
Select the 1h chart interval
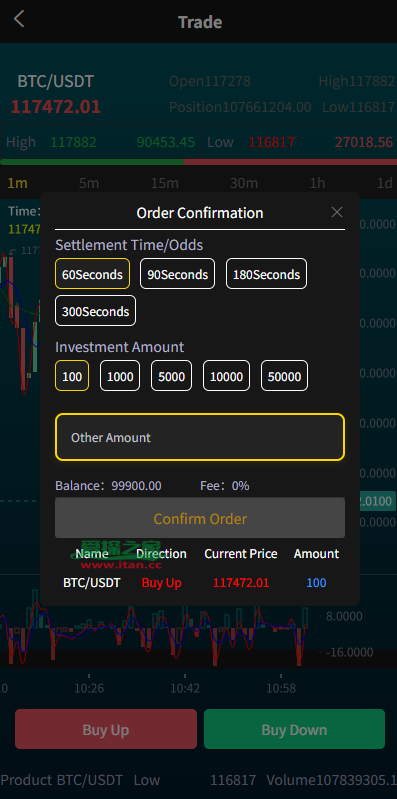(x=317, y=183)
